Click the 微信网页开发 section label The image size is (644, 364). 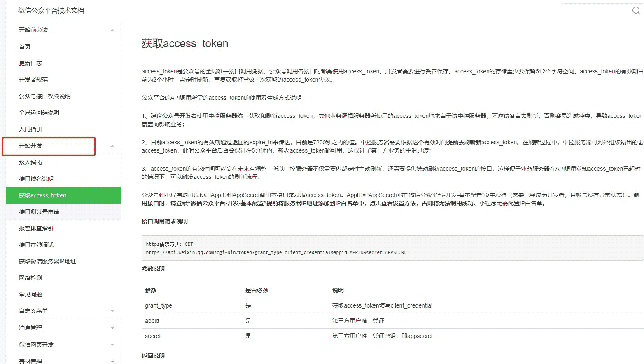click(x=36, y=345)
